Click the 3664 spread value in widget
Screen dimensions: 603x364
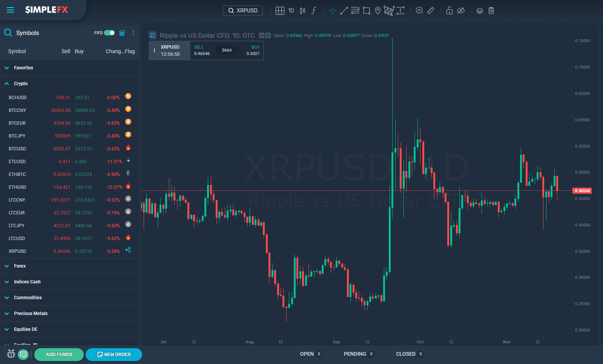(x=227, y=50)
